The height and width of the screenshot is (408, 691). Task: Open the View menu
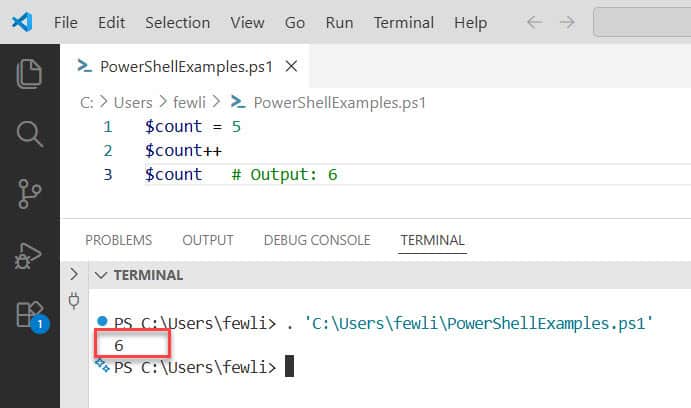tap(247, 22)
